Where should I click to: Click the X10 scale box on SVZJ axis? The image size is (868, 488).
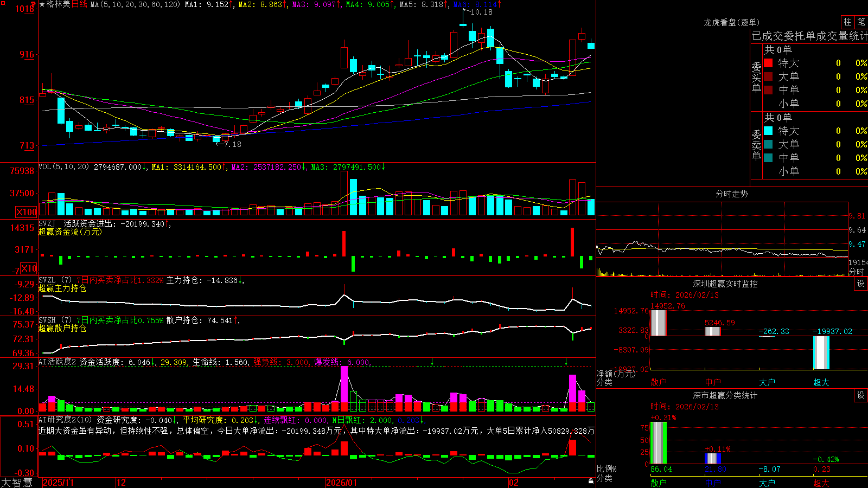29,268
